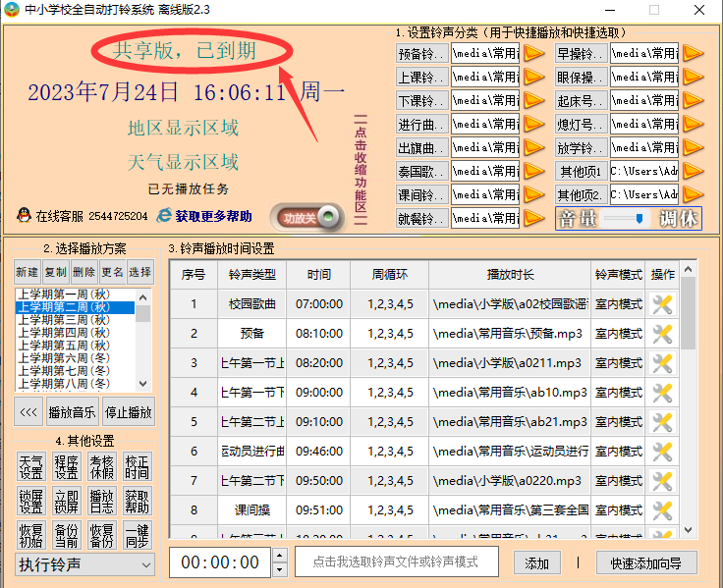
Task: Follow the 获取更多帮助 link
Action: point(212,216)
